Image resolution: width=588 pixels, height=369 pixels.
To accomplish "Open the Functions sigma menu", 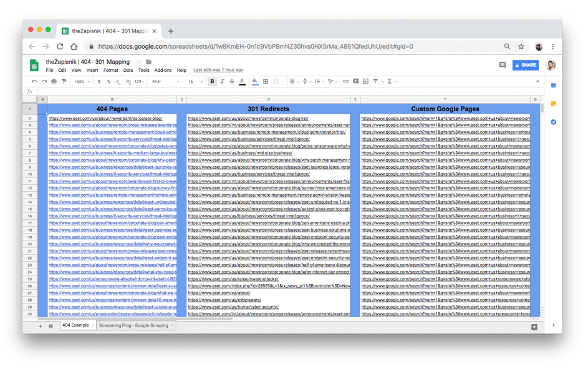I will [x=392, y=81].
